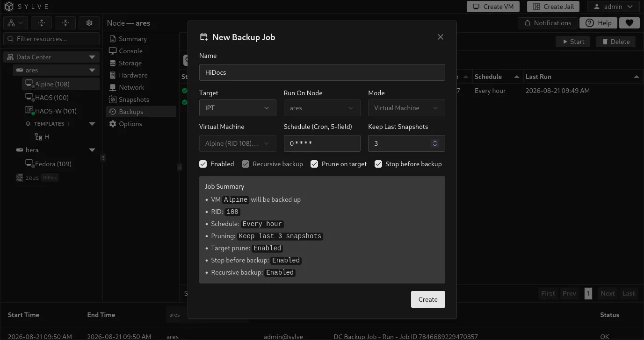Open the Options section

tap(141, 124)
